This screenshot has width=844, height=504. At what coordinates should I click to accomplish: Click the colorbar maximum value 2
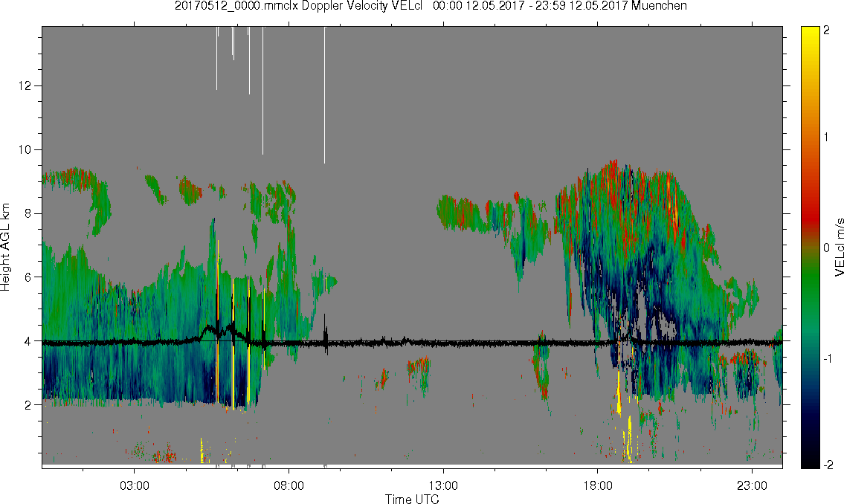click(x=827, y=30)
